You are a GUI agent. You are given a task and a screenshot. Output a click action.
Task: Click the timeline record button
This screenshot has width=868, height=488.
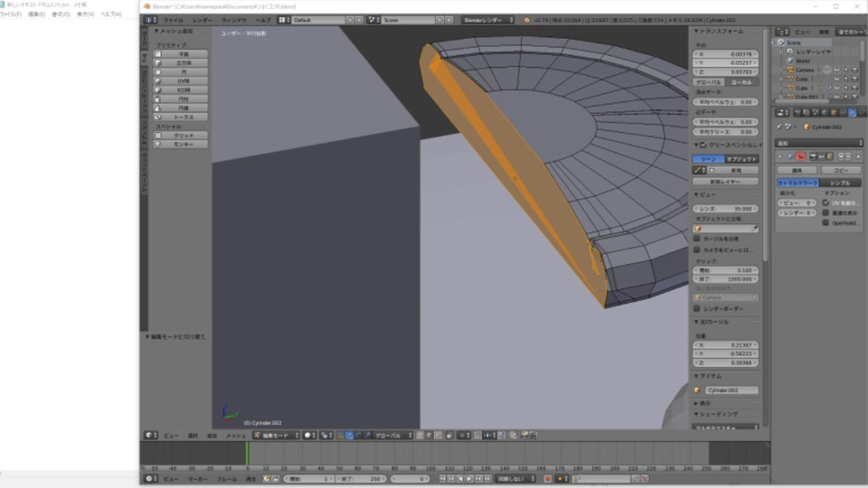(x=547, y=479)
